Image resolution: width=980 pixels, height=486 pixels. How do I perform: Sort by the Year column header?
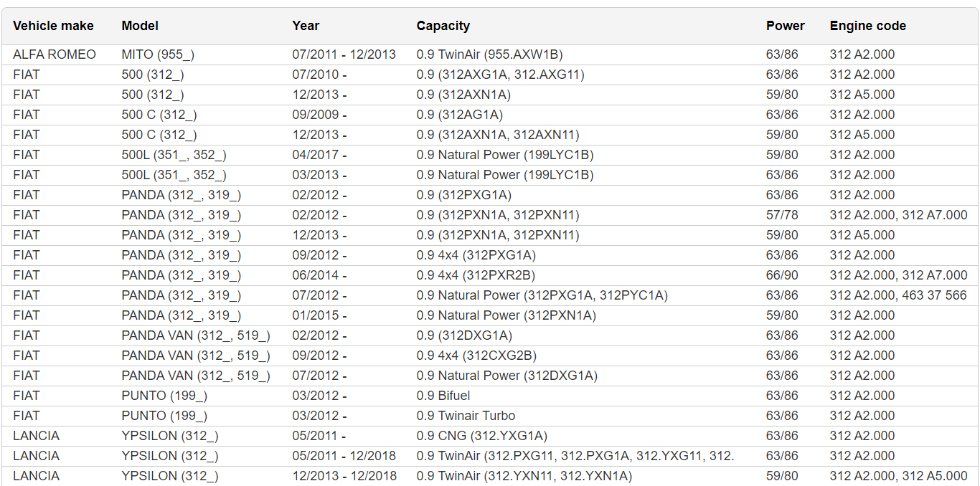tap(306, 26)
